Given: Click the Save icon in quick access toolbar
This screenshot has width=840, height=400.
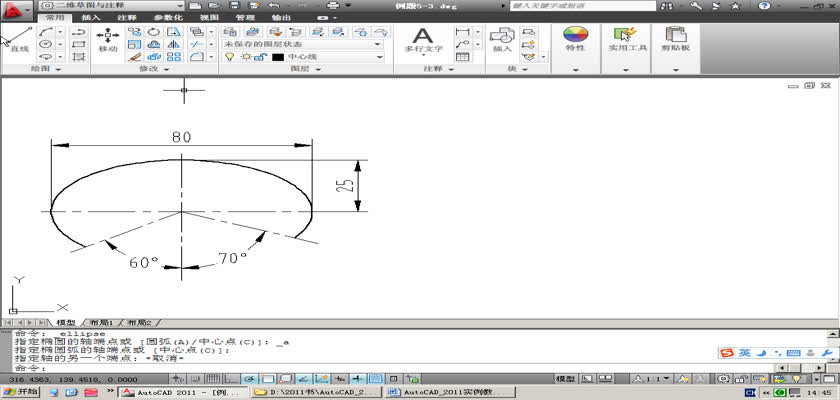Looking at the screenshot, I should [234, 5].
